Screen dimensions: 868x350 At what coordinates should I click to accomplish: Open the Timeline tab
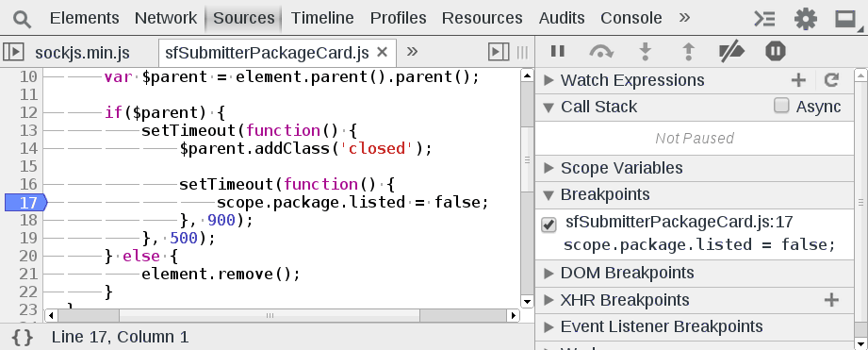click(322, 18)
